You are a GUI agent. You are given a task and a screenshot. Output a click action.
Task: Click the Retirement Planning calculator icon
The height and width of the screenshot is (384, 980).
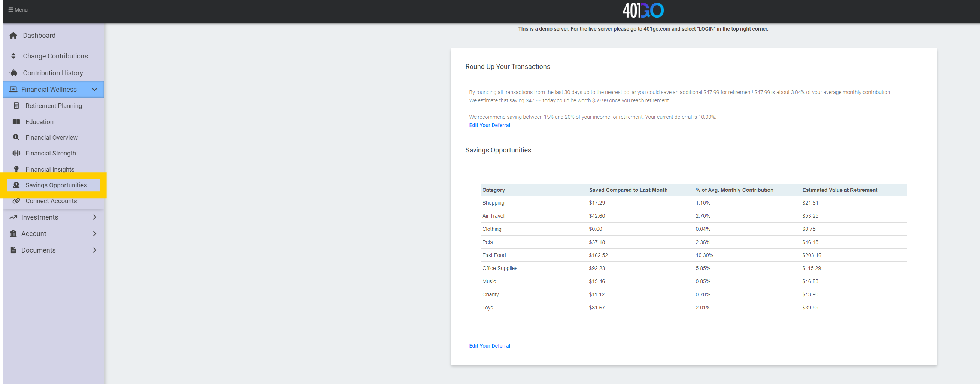16,106
